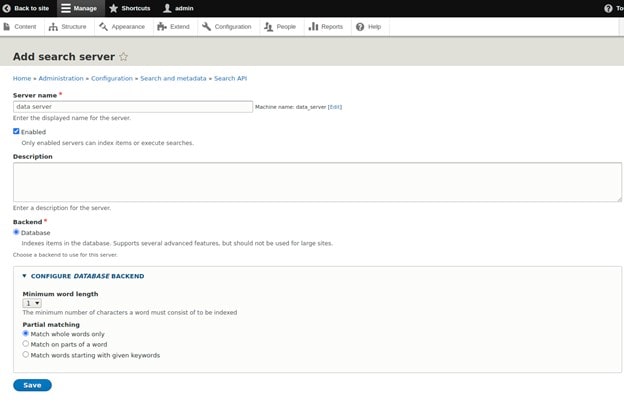Viewport: 624px width, 413px height.
Task: Click the Description resize handle
Action: point(619,199)
